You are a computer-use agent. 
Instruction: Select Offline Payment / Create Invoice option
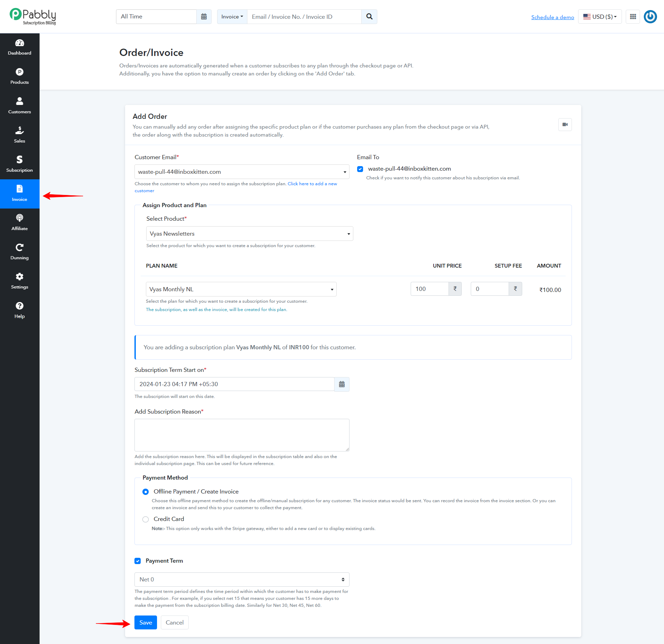146,492
